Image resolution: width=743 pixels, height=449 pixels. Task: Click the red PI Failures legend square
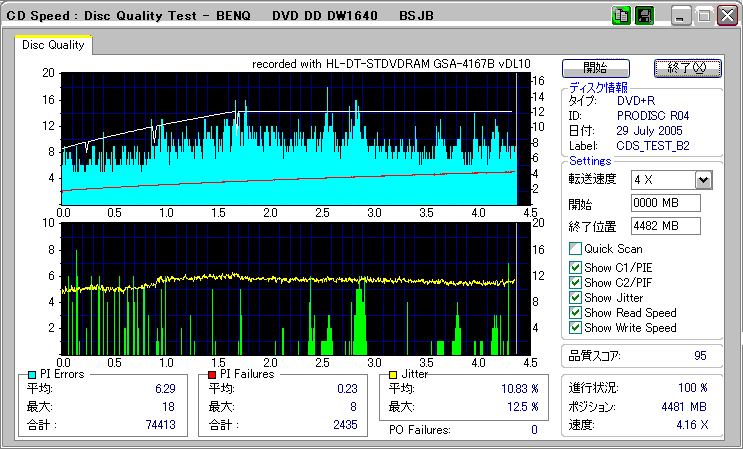[x=211, y=374]
